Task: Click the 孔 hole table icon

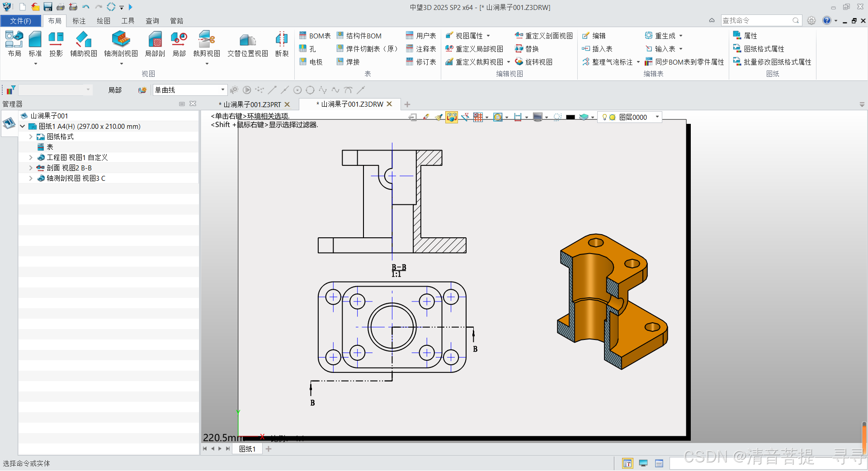Action: click(303, 48)
